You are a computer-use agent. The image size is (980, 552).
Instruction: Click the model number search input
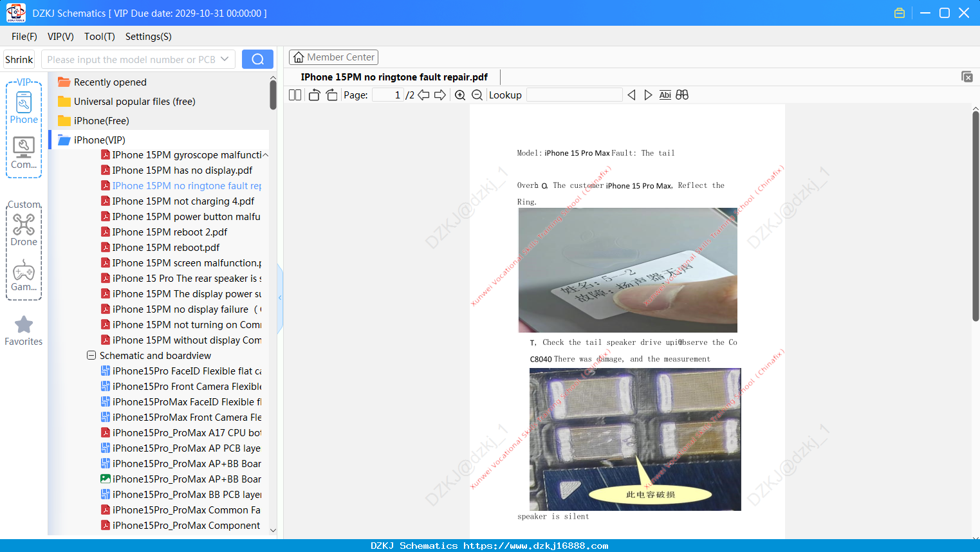131,59
